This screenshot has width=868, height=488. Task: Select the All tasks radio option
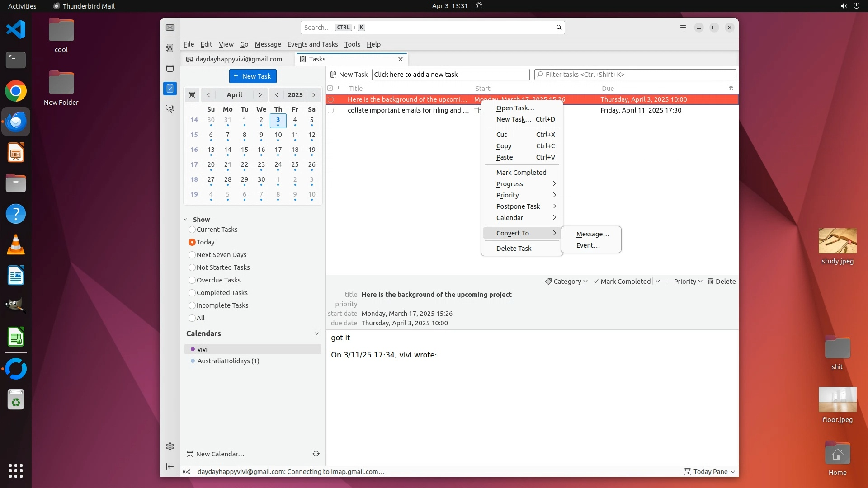[x=192, y=318]
